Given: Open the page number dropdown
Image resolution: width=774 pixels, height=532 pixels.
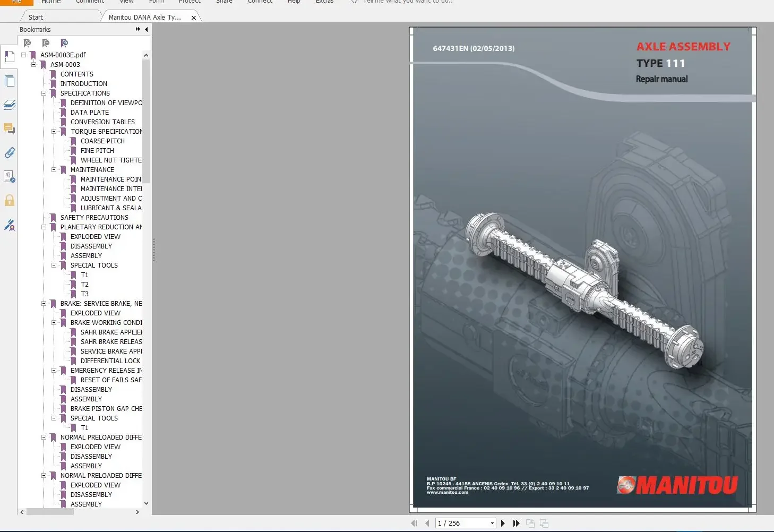Looking at the screenshot, I should (x=492, y=524).
